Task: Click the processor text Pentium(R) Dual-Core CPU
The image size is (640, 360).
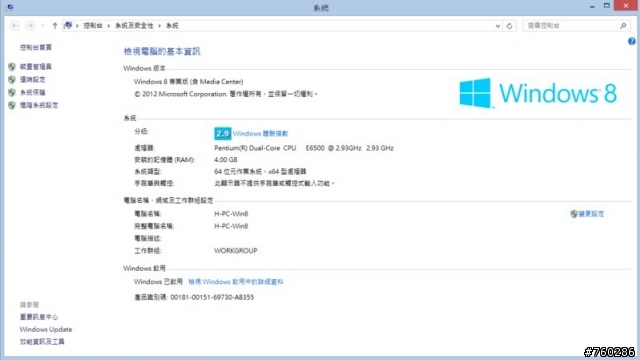Action: [255, 148]
